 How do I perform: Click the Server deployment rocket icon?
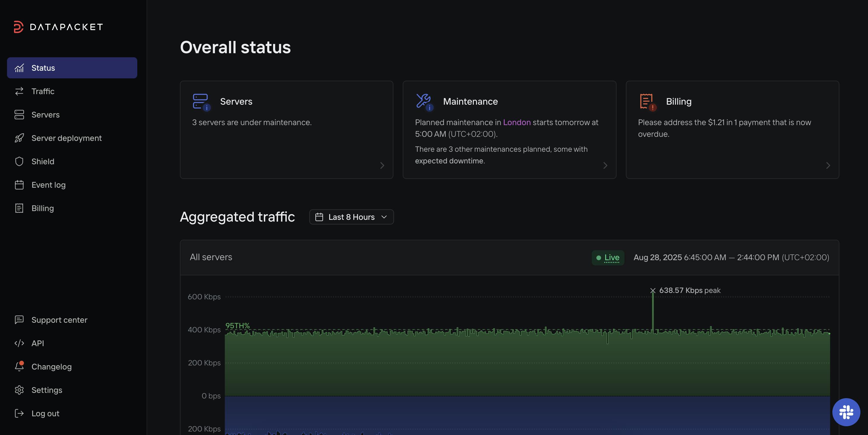[19, 138]
